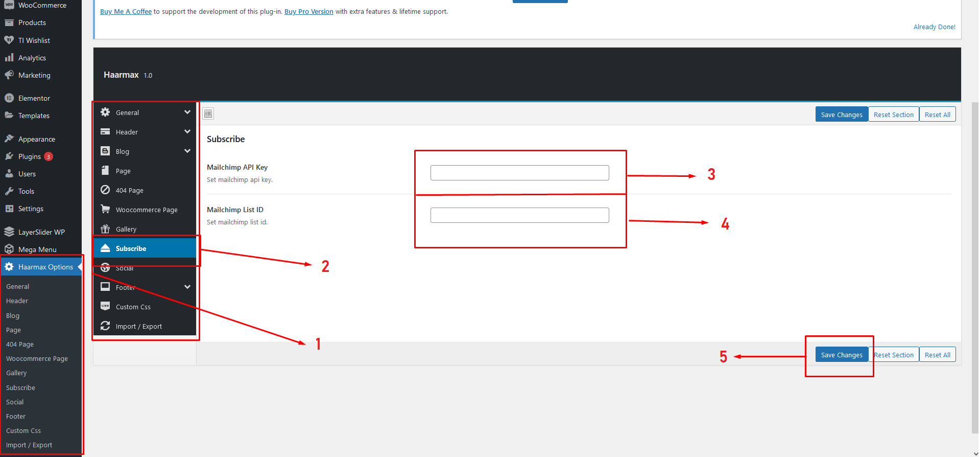Click the Header layout icon in options panel
This screenshot has width=980, height=457.
pos(105,131)
